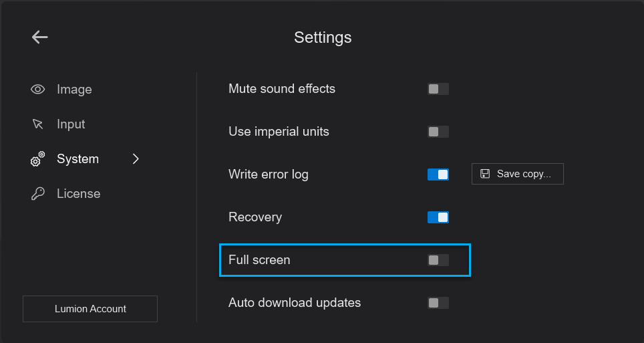Enable Use imperial units switch
Image resolution: width=644 pixels, height=343 pixels.
pyautogui.click(x=438, y=132)
